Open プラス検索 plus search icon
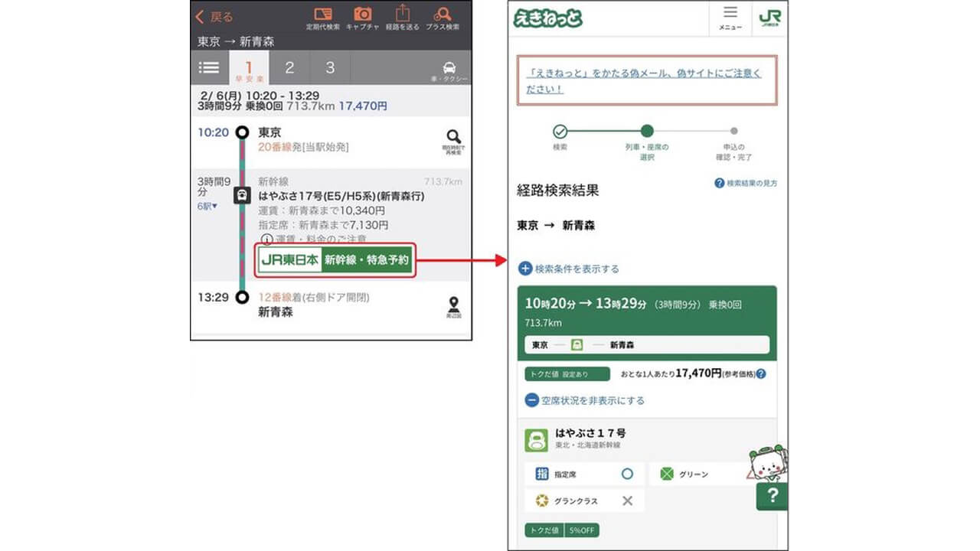The width and height of the screenshot is (980, 551). pyautogui.click(x=443, y=17)
